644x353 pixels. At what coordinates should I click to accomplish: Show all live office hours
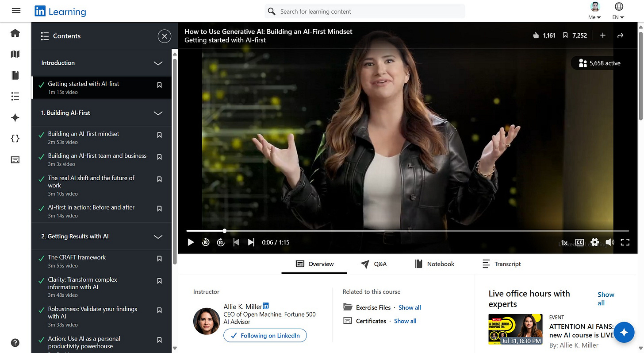pyautogui.click(x=606, y=299)
